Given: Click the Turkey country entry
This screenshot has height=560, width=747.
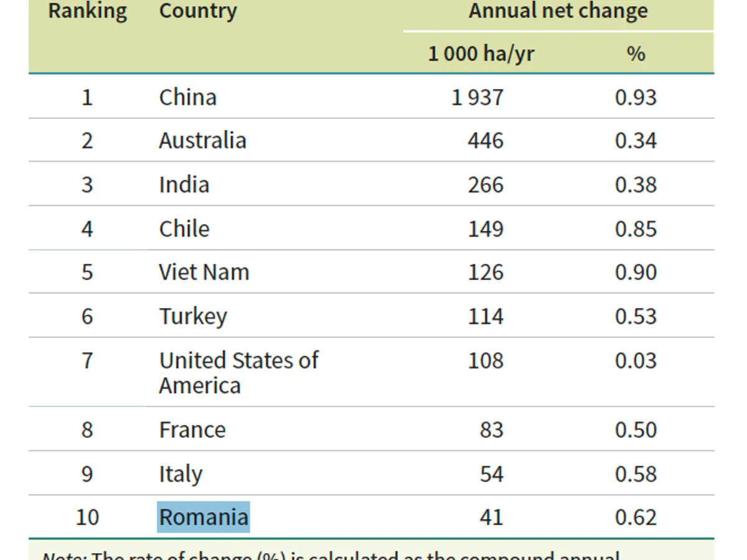Looking at the screenshot, I should coord(193,316).
